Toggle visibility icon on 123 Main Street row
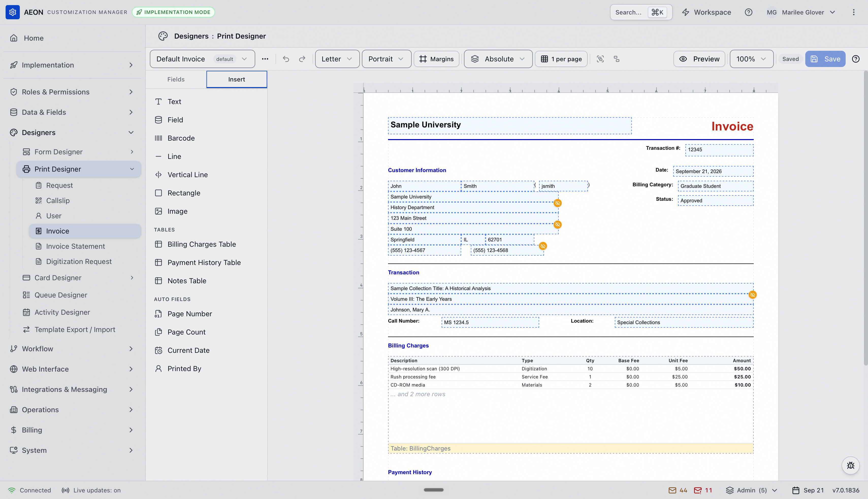This screenshot has height=499, width=868. (x=557, y=224)
